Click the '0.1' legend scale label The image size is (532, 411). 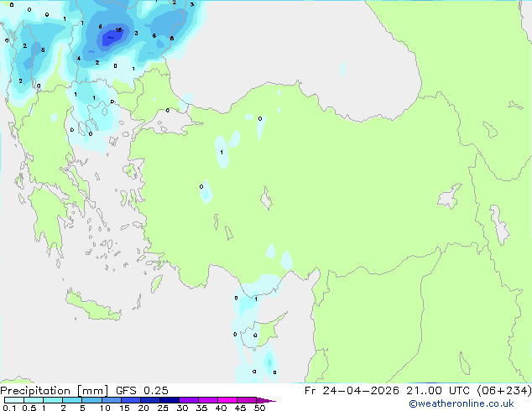point(9,408)
